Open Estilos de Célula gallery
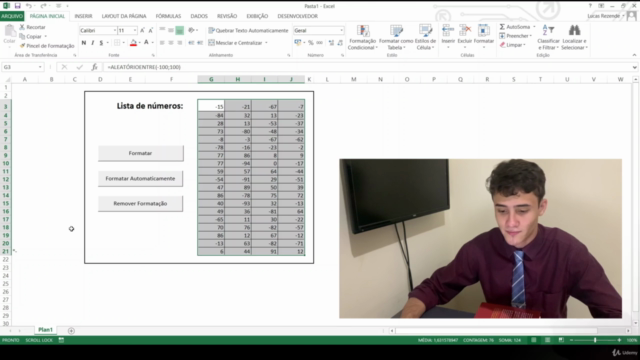The image size is (640, 360). pyautogui.click(x=425, y=37)
